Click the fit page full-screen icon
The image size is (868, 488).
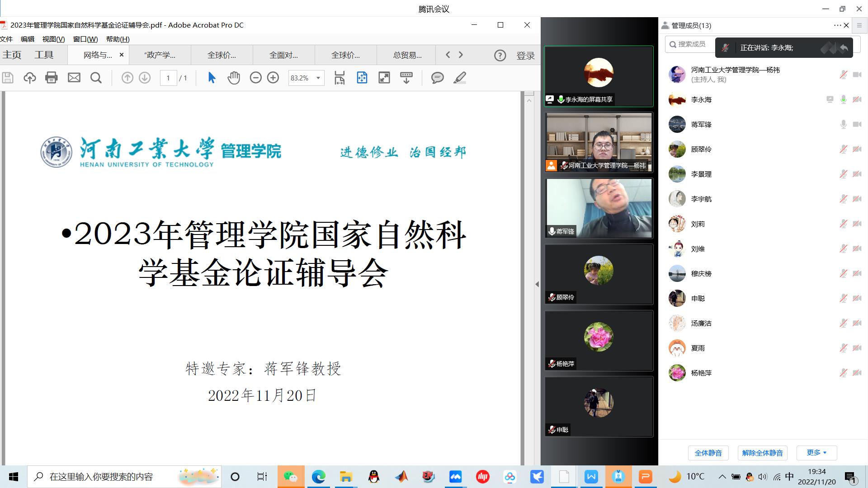coord(384,78)
